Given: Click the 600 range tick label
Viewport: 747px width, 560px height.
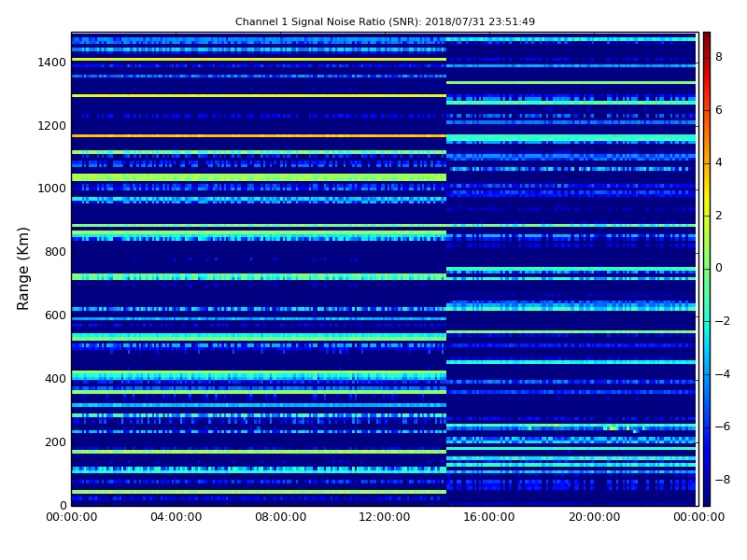Looking at the screenshot, I should [x=55, y=315].
